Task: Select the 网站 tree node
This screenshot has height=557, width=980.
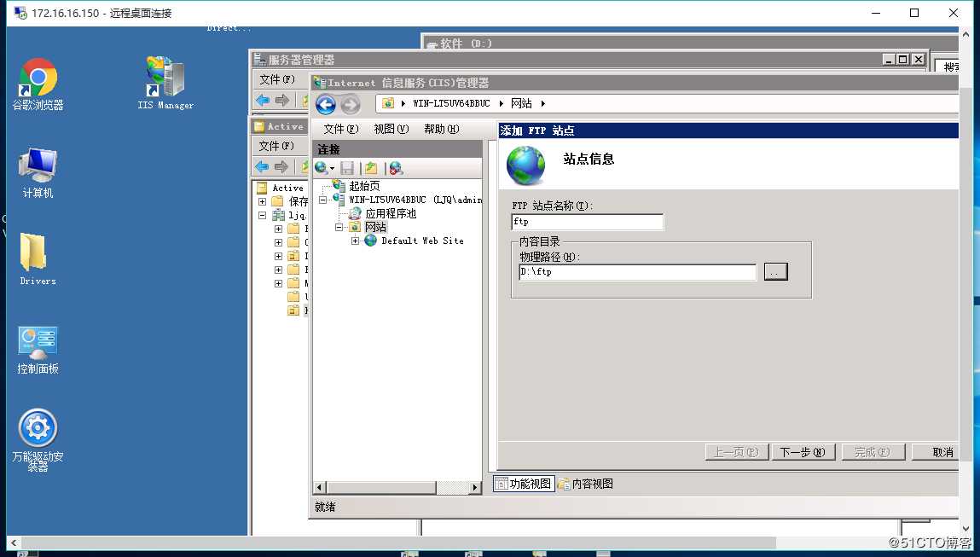Action: 375,227
